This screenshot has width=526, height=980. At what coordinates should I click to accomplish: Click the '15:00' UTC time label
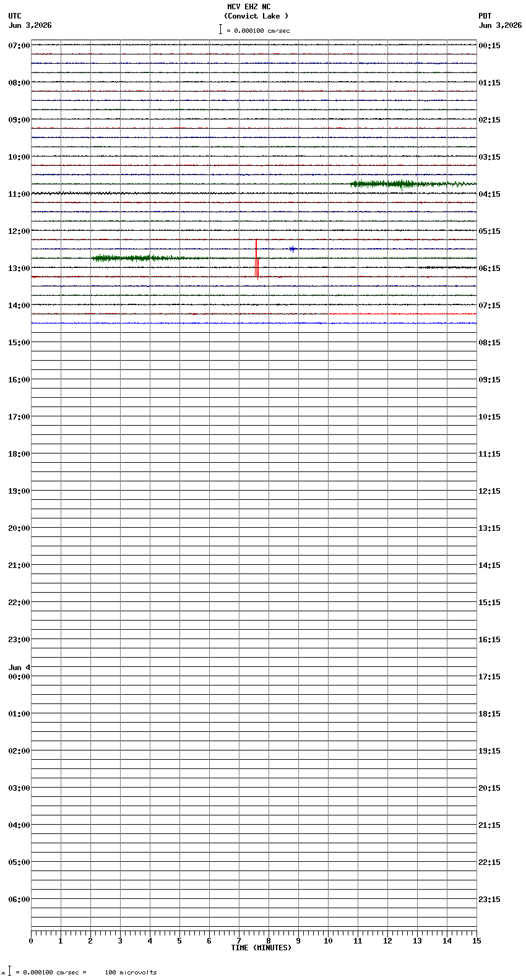click(x=19, y=342)
